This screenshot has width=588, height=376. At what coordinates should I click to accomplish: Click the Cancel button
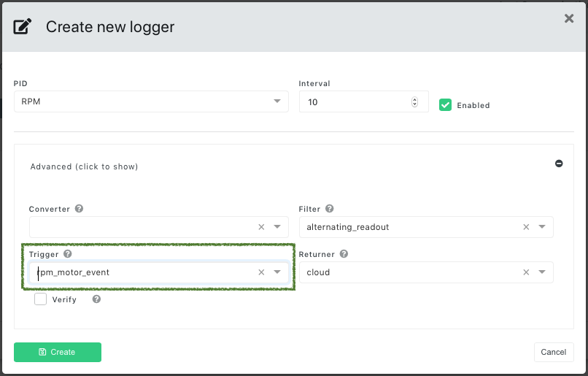coord(554,352)
